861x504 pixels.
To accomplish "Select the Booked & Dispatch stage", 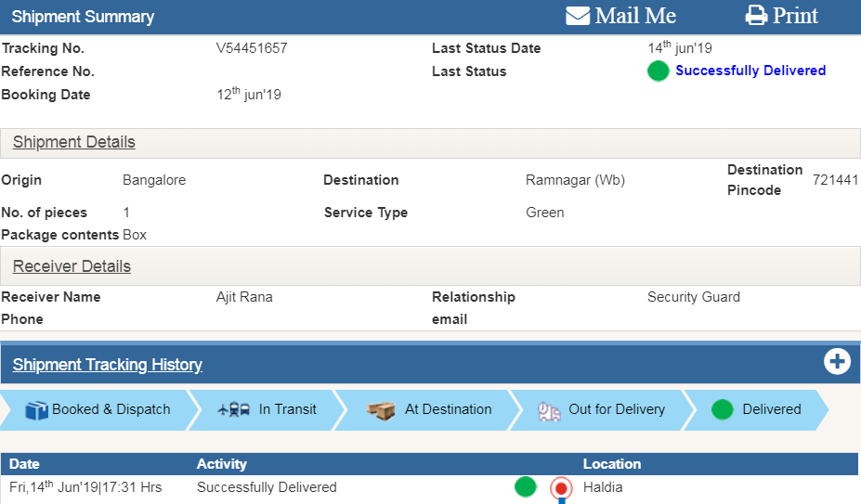I will pyautogui.click(x=111, y=409).
